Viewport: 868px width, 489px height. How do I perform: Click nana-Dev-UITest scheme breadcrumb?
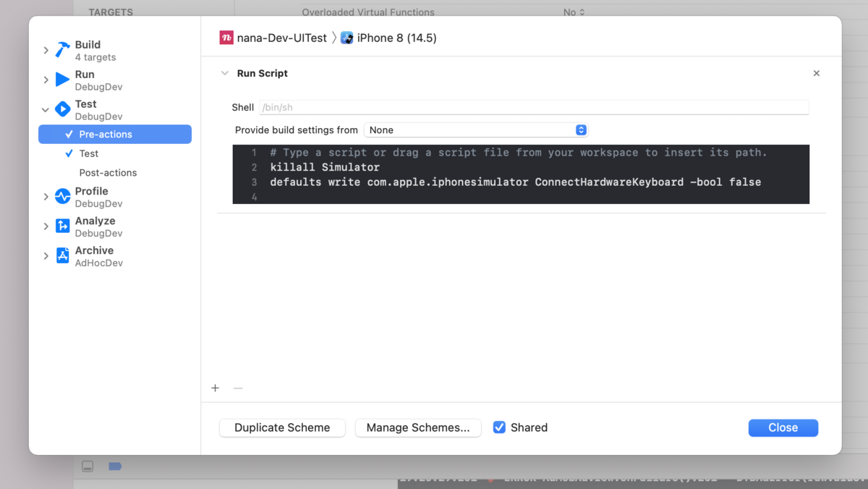coord(282,38)
